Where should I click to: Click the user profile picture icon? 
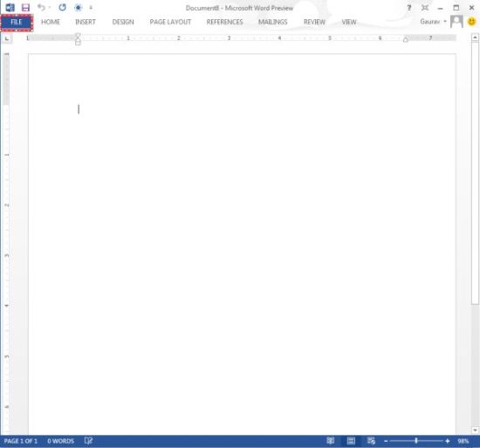point(456,22)
